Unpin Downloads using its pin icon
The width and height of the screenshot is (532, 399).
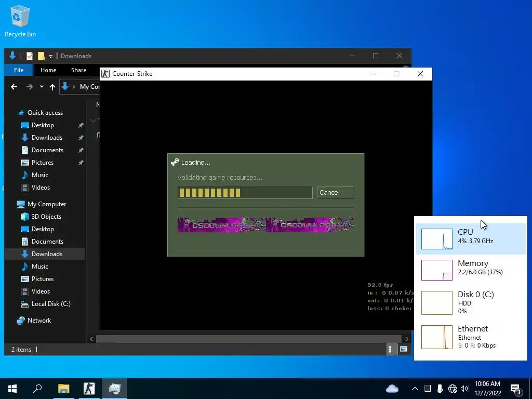[x=81, y=138]
